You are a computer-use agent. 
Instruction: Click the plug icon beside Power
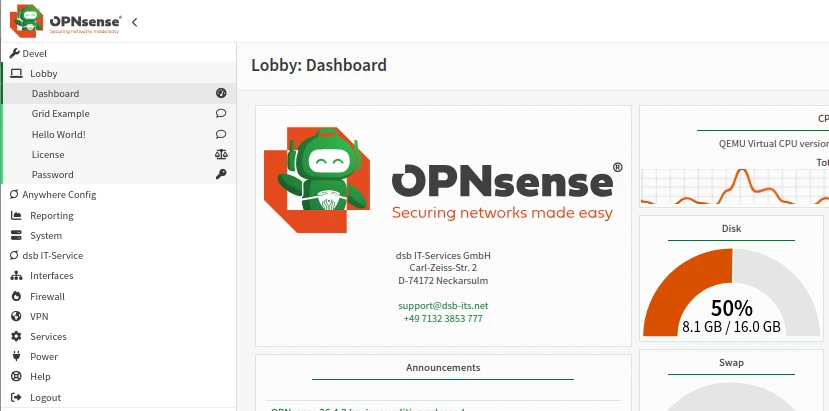[x=16, y=356]
